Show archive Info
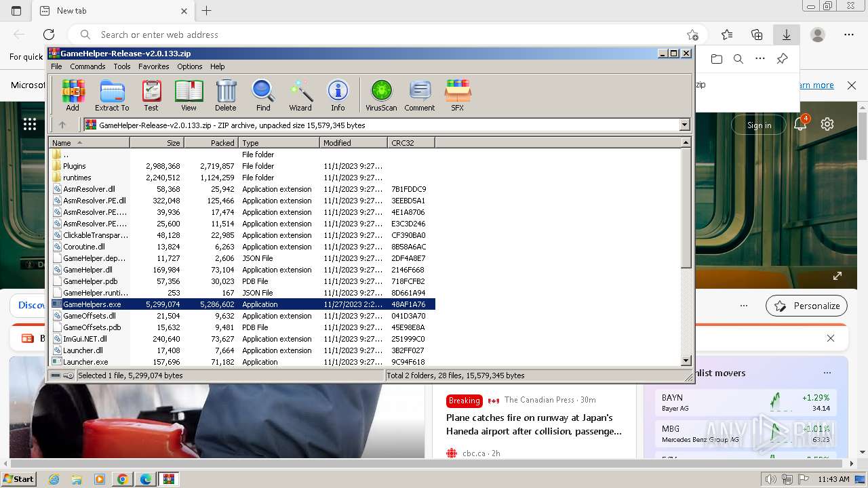Image resolution: width=868 pixels, height=488 pixels. tap(338, 95)
